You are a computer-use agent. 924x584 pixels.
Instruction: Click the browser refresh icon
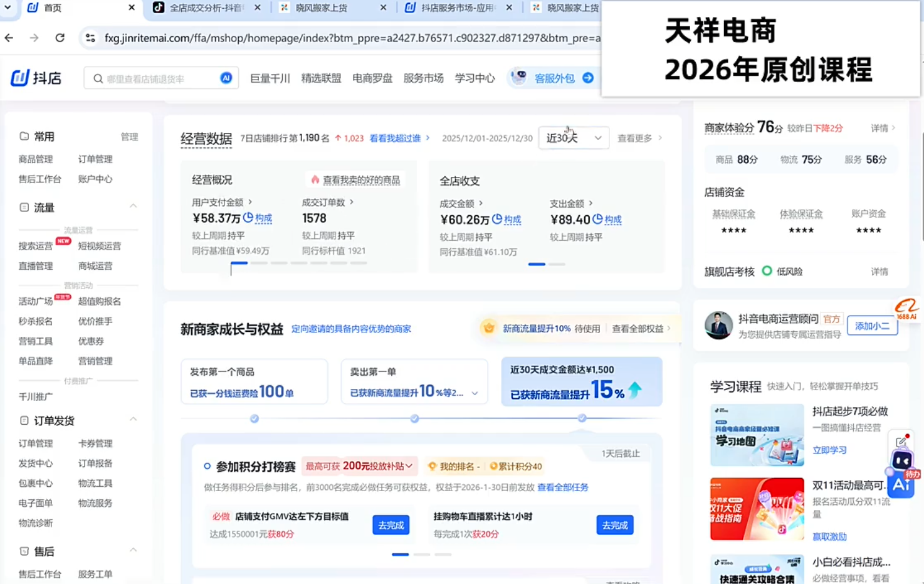tap(60, 38)
